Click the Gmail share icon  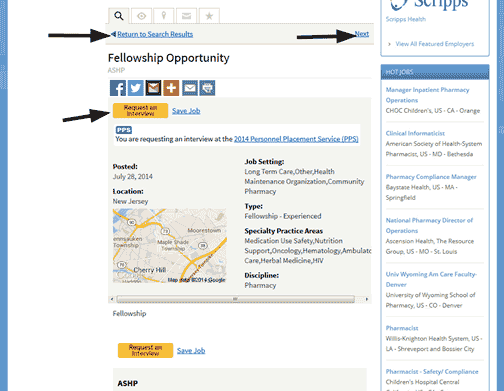point(153,88)
